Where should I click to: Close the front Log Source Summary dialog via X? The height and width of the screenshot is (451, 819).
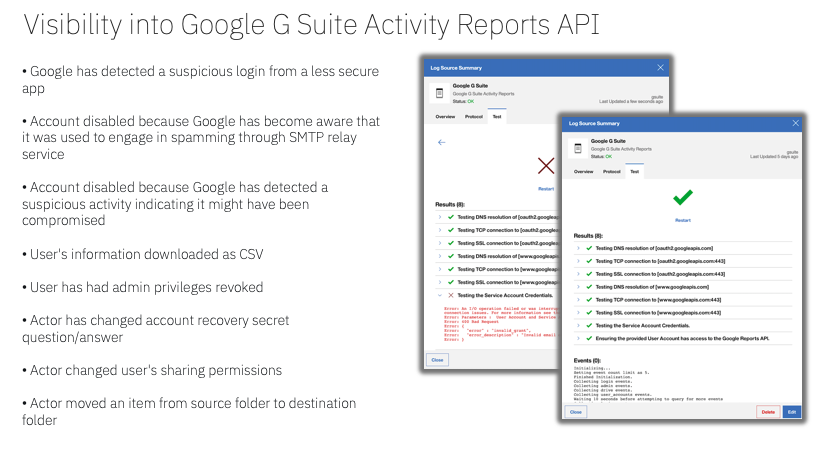coord(795,123)
